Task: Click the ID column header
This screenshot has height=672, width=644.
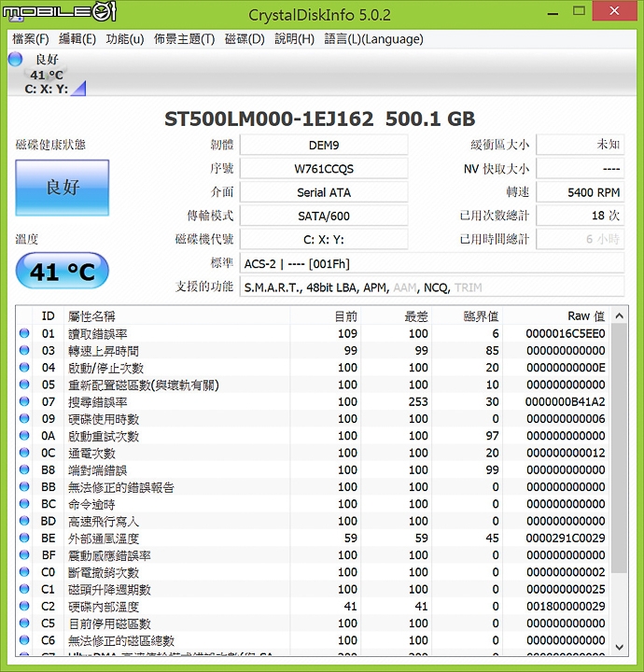Action: pyautogui.click(x=48, y=316)
